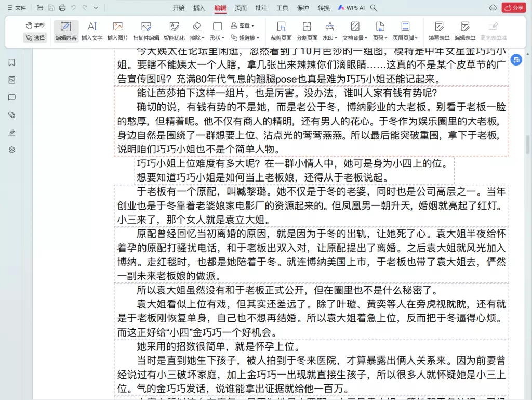Viewport: 532px width, 400px height.
Task: Click the scrollbar up arrow
Action: (528, 54)
